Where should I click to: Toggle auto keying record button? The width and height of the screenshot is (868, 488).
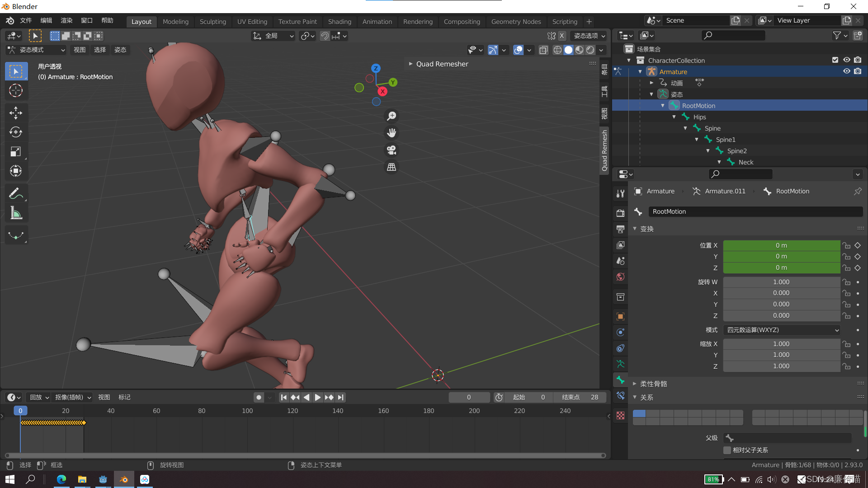(x=259, y=397)
